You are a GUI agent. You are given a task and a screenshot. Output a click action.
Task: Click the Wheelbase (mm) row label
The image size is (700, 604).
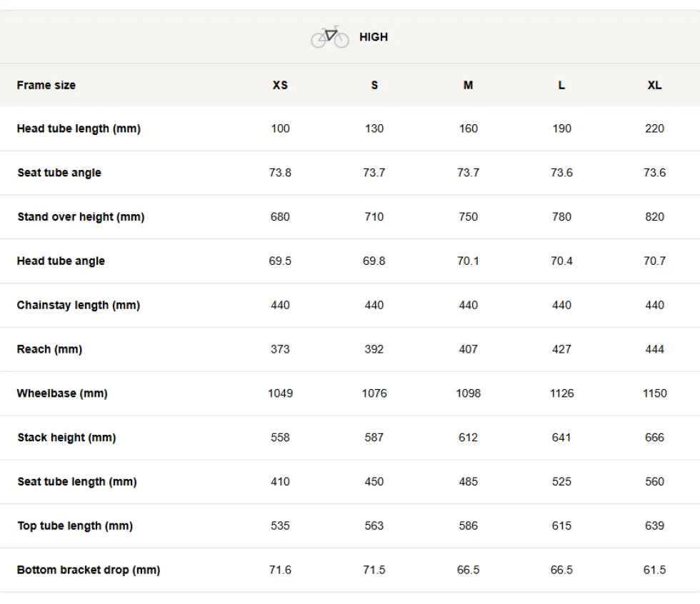click(x=63, y=393)
